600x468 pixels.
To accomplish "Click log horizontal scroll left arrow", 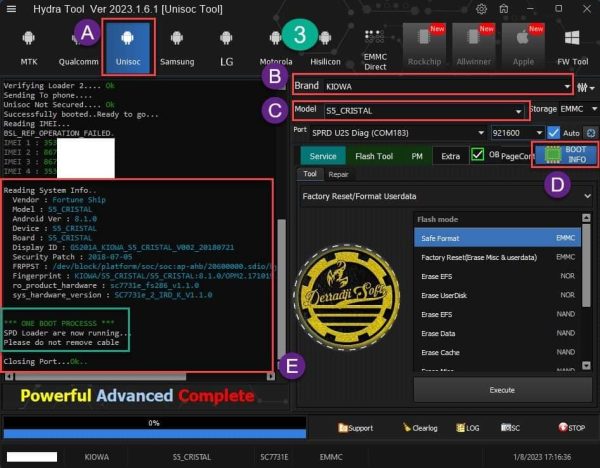I will pyautogui.click(x=9, y=377).
